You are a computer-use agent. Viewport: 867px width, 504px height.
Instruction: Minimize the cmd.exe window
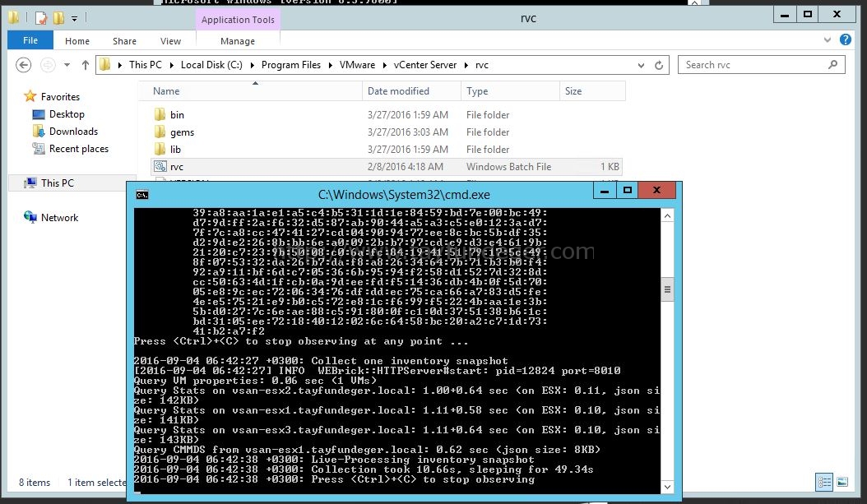(x=605, y=191)
